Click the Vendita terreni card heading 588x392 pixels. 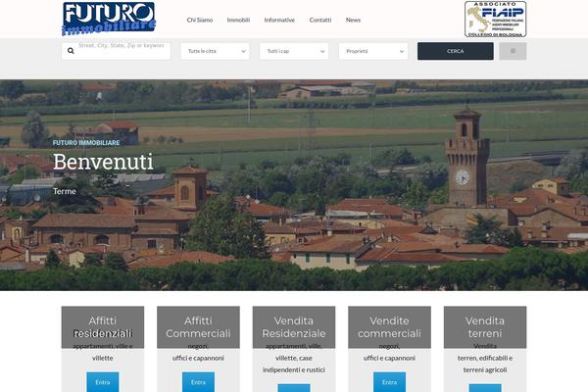[x=485, y=327]
